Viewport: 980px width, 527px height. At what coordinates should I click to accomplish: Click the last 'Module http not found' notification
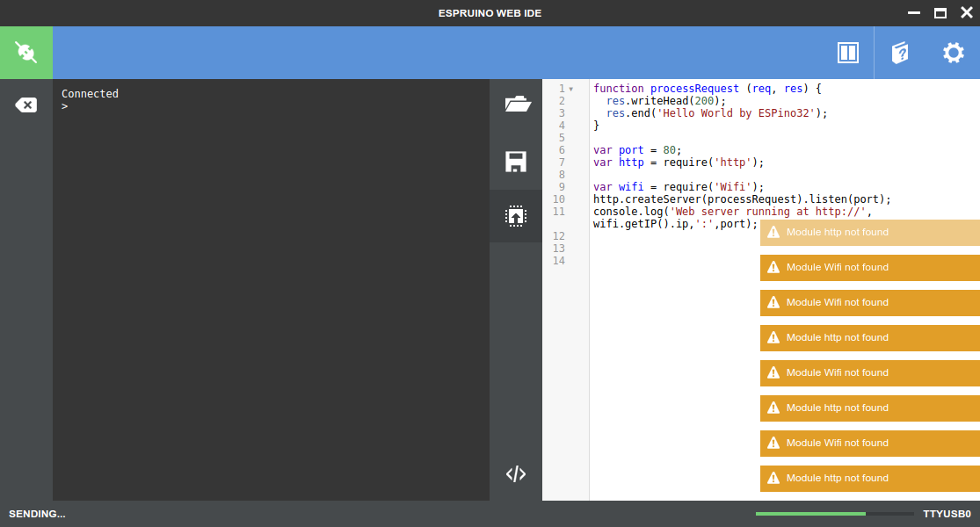click(x=870, y=479)
